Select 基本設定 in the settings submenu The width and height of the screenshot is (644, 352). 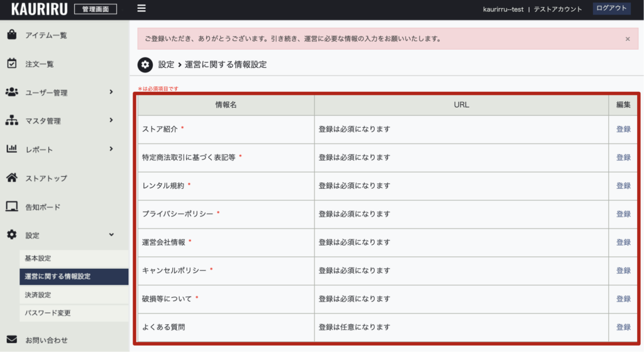(38, 258)
